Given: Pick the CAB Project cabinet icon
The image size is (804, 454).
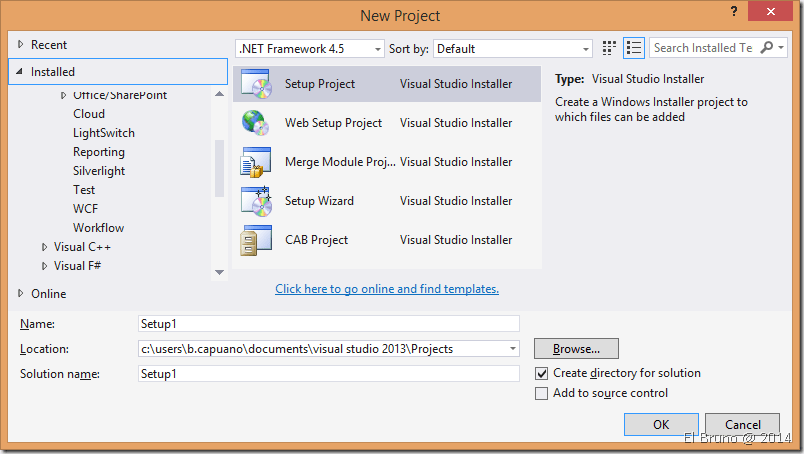Looking at the screenshot, I should coord(256,240).
